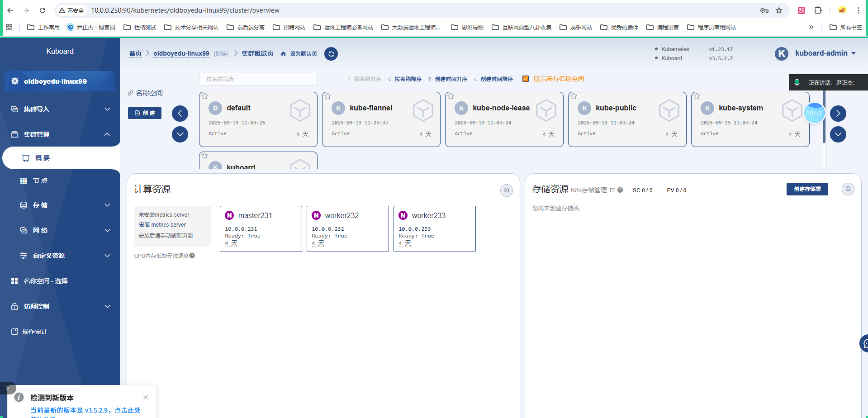The width and height of the screenshot is (868, 418).
Task: Click 首页 breadcrumb link
Action: tap(135, 53)
